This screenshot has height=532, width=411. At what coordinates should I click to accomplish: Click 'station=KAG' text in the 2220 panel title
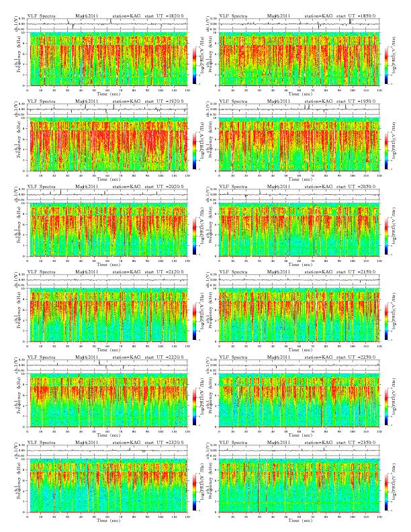126,357
